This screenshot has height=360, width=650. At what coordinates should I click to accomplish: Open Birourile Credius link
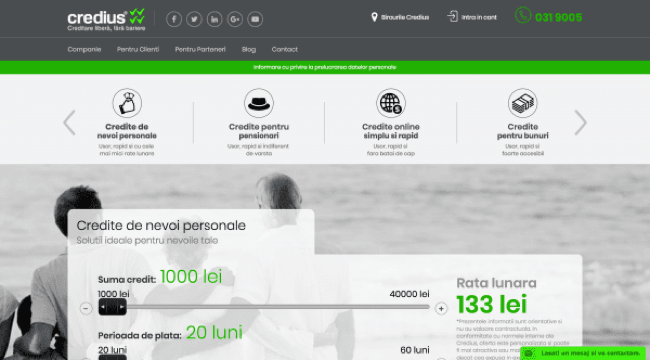[405, 17]
